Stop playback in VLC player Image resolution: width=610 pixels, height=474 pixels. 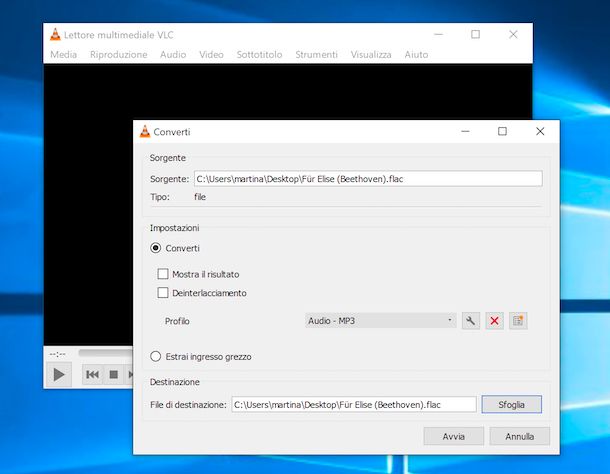(x=113, y=375)
